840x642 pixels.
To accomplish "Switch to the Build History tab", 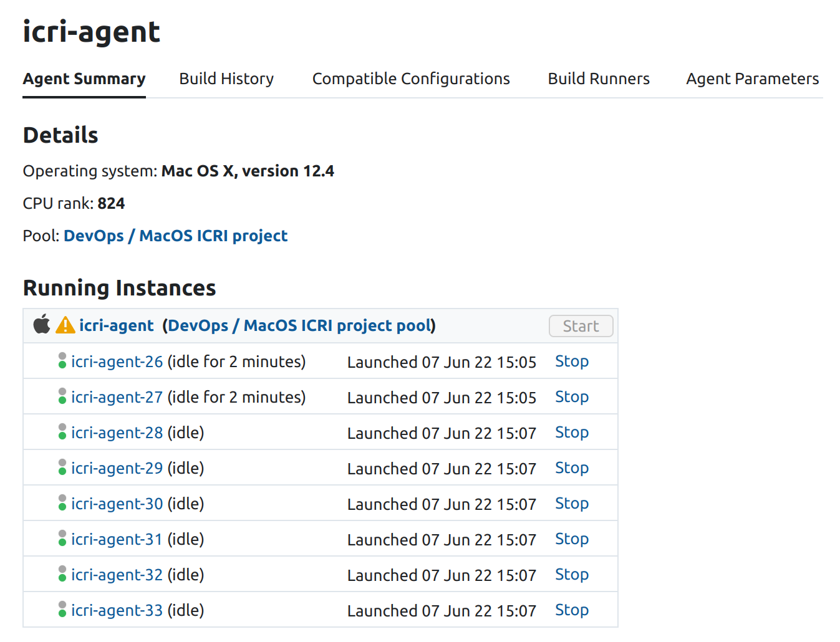I will (x=226, y=79).
